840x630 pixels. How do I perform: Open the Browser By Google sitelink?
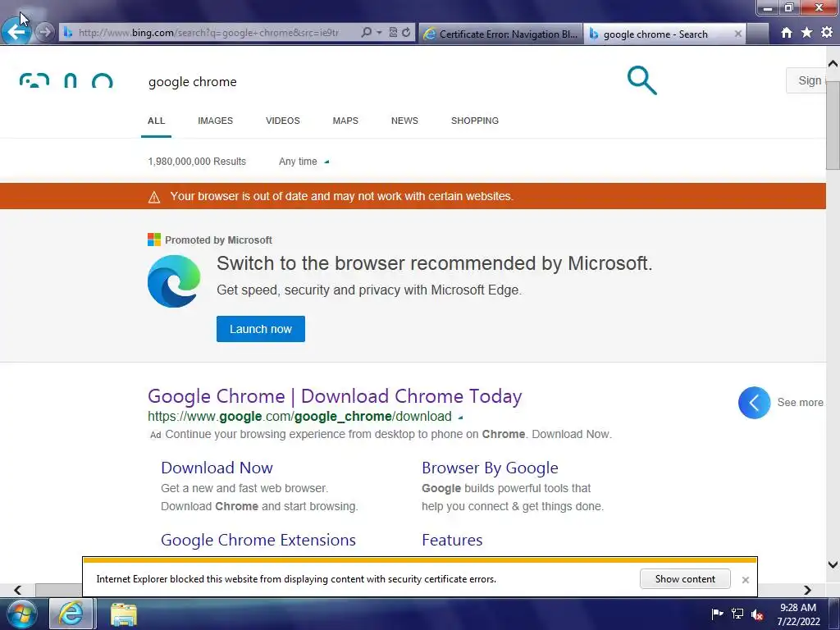coord(491,468)
